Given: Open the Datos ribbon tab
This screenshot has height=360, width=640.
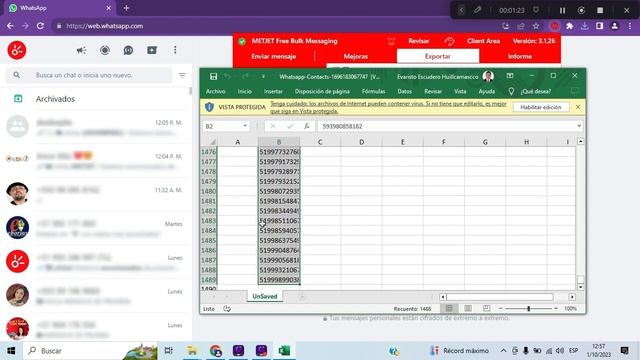Looking at the screenshot, I should coord(404,91).
